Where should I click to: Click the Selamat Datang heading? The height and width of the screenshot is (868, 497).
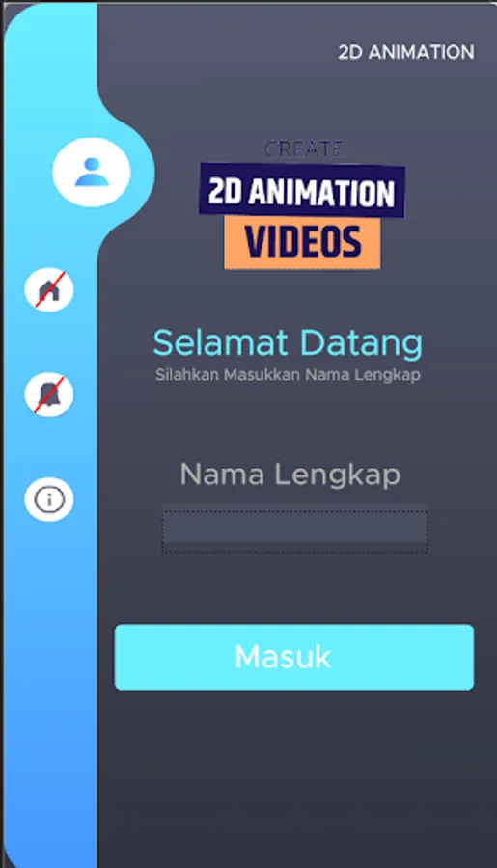click(288, 344)
